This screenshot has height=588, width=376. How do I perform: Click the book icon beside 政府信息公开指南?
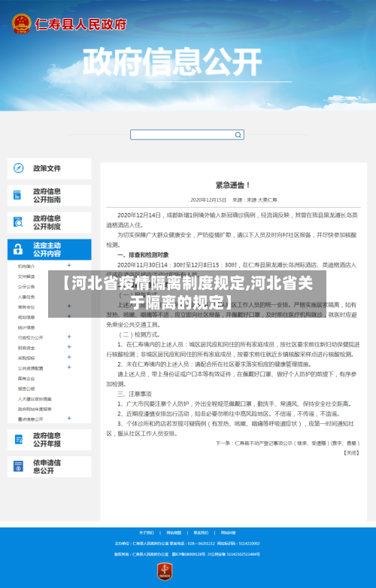coord(17,195)
